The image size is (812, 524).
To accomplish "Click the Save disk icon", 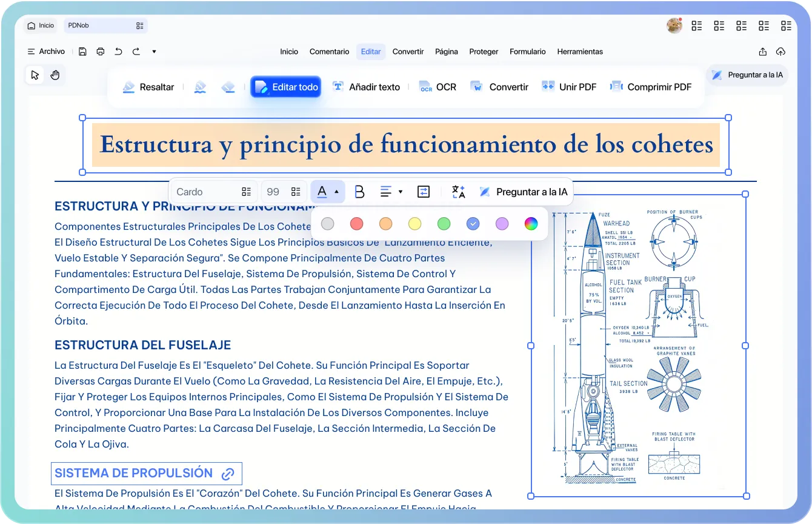I will tap(82, 52).
